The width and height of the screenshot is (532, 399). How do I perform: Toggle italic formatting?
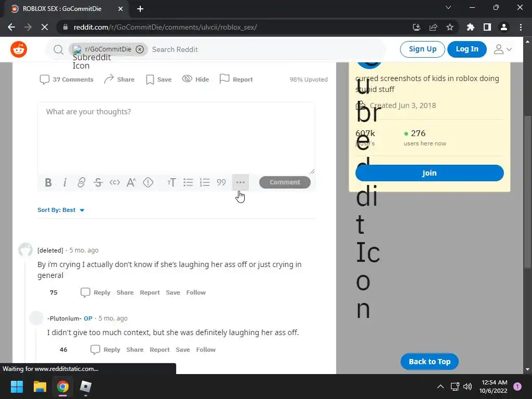tap(65, 182)
